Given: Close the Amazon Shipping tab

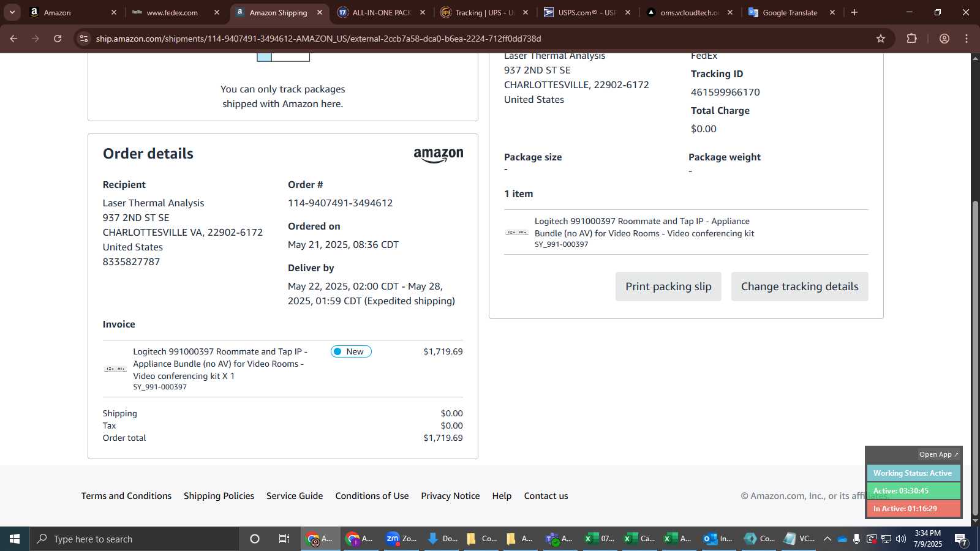Looking at the screenshot, I should tap(320, 12).
